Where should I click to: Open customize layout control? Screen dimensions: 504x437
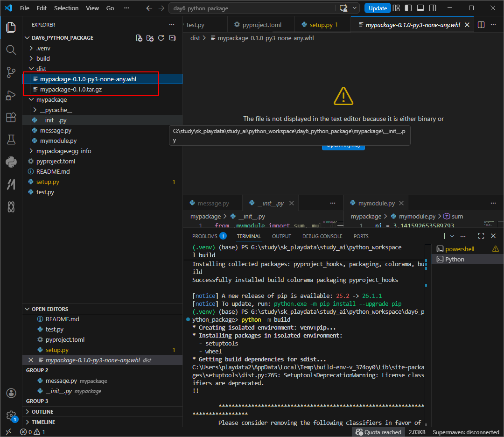[396, 8]
